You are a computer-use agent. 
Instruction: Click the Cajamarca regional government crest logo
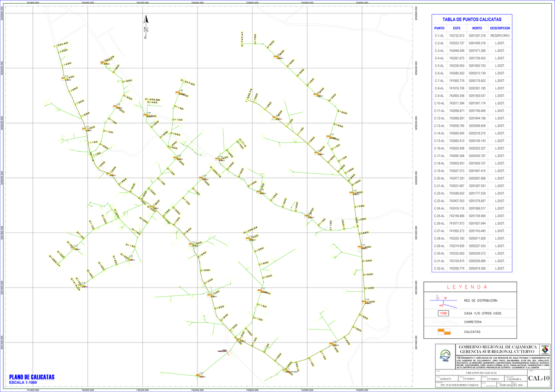click(x=545, y=349)
